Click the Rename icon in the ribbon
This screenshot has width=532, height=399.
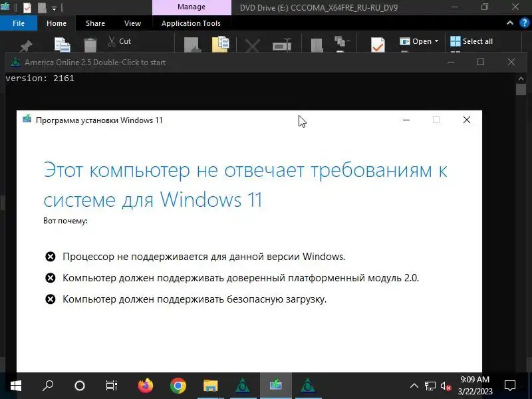click(282, 45)
